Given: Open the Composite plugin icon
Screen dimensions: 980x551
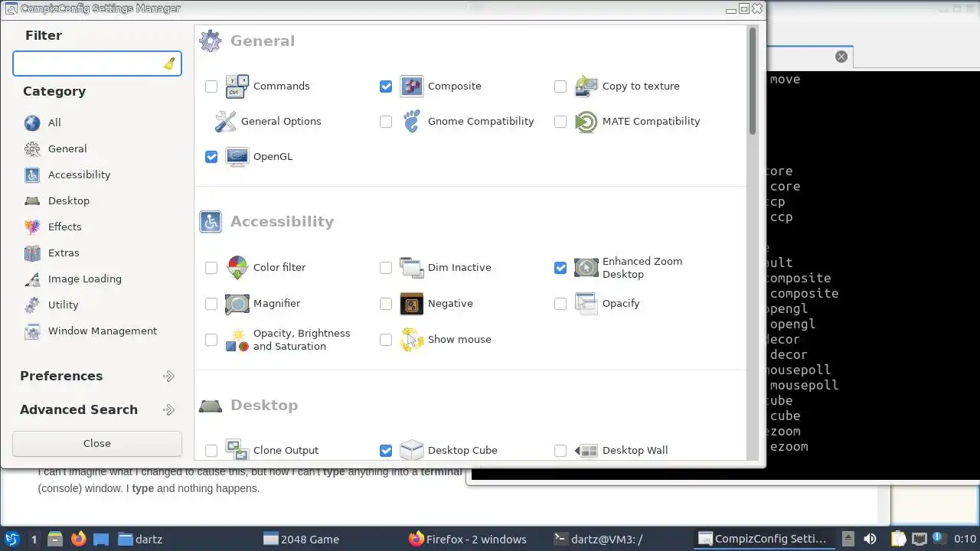Looking at the screenshot, I should [412, 86].
